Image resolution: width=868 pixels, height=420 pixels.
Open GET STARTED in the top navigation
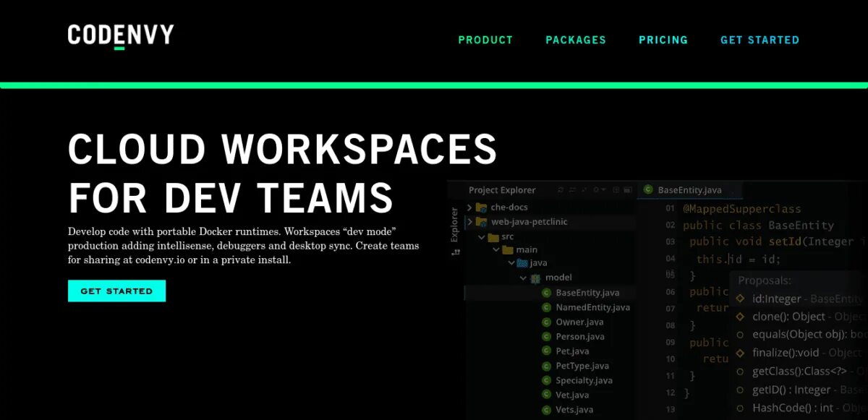(759, 40)
